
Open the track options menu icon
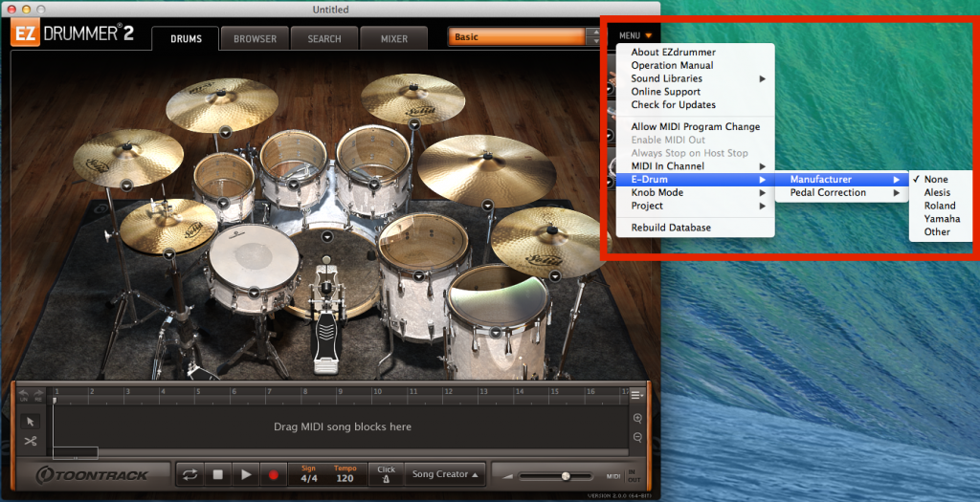coord(638,393)
